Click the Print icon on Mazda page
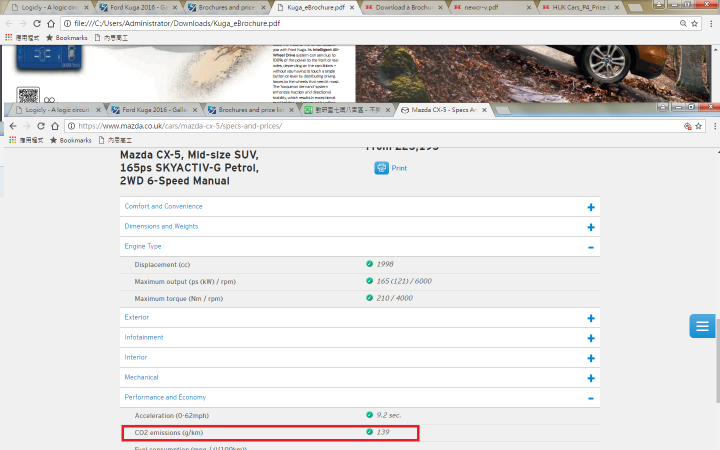The image size is (720, 450). (x=381, y=168)
